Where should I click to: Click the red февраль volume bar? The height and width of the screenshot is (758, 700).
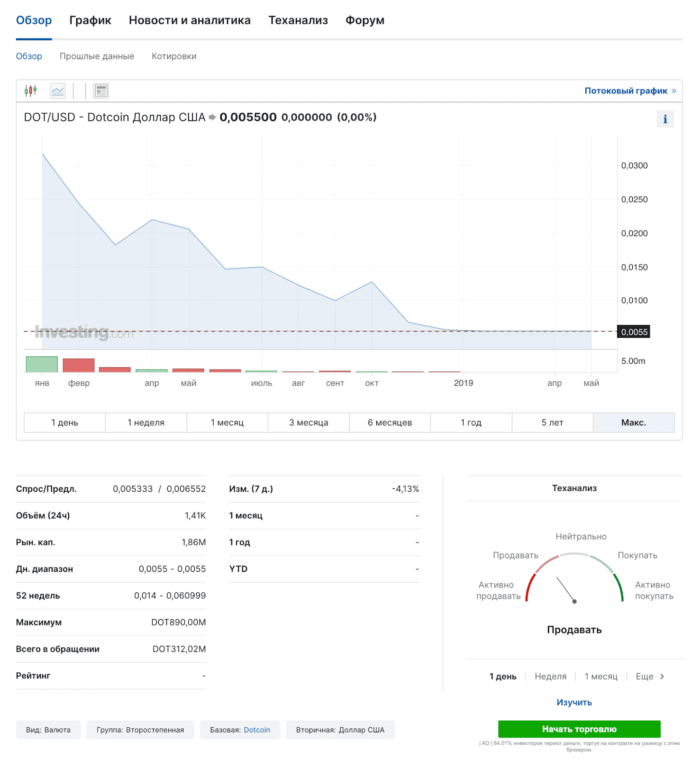tap(79, 365)
